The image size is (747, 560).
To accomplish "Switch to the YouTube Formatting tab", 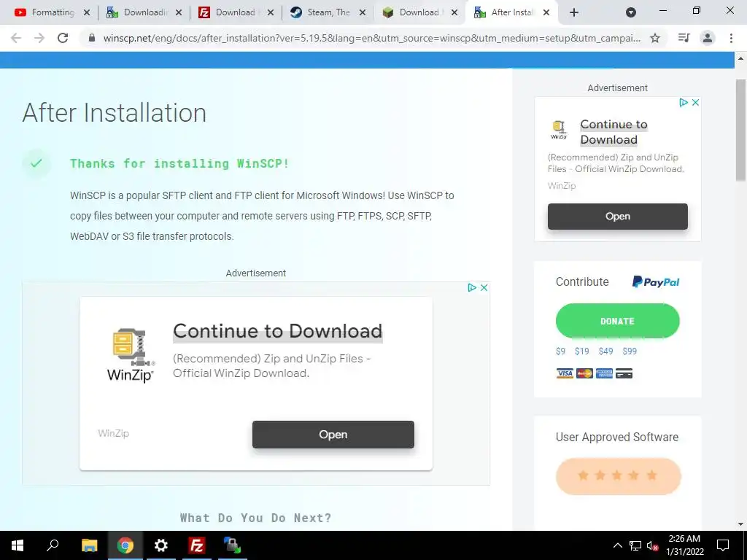I will click(46, 12).
